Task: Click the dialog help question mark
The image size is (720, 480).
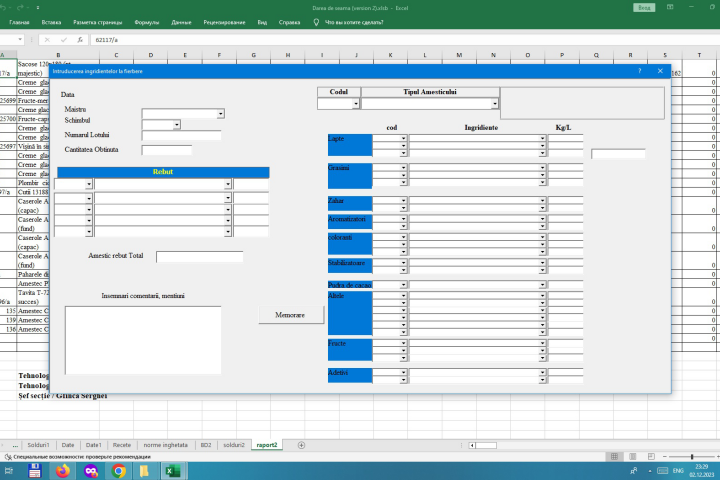Action: pos(639,71)
